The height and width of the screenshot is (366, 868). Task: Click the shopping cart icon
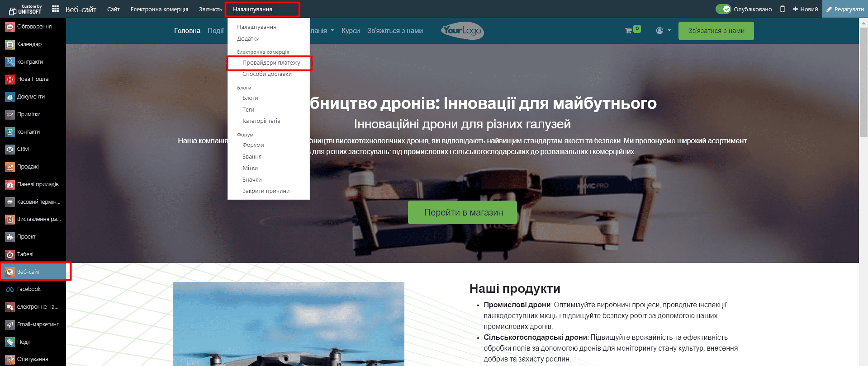(x=628, y=31)
